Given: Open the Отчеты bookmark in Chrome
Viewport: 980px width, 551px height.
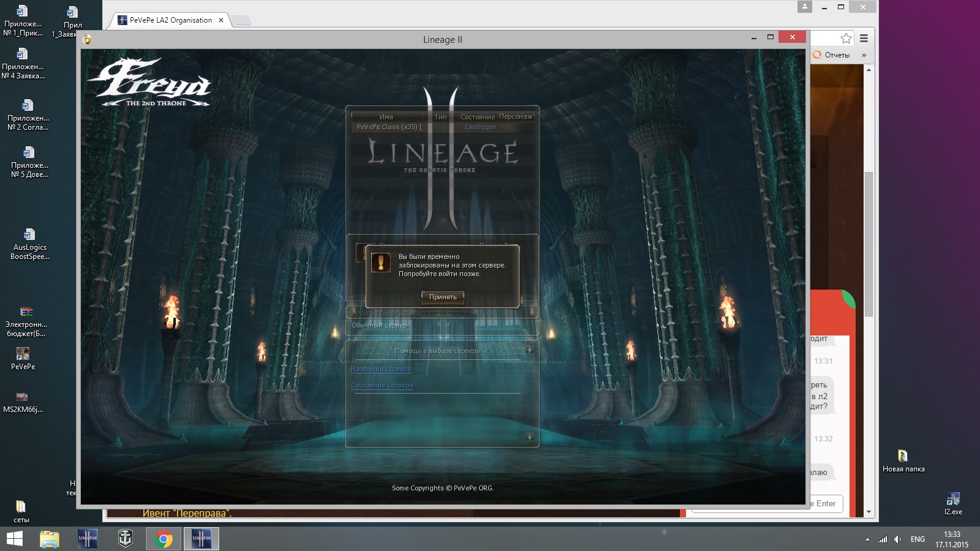Looking at the screenshot, I should (831, 55).
